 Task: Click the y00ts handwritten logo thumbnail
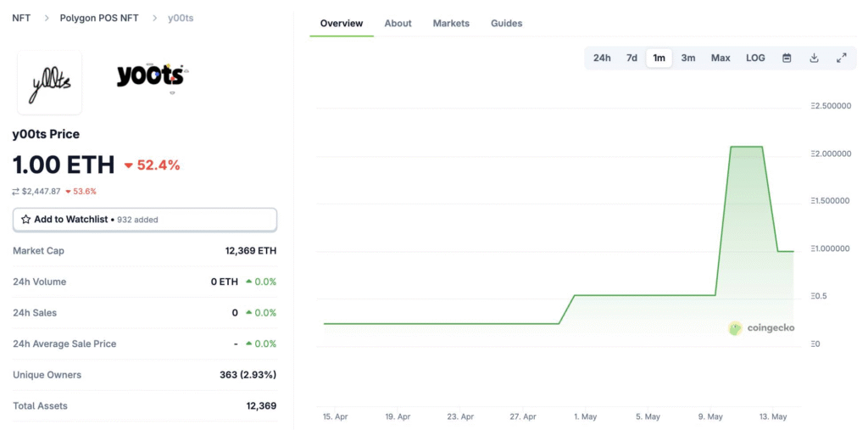(x=50, y=82)
